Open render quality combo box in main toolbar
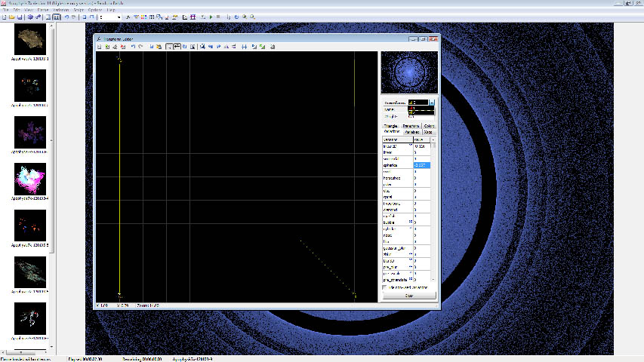644x362 pixels. tap(110, 17)
